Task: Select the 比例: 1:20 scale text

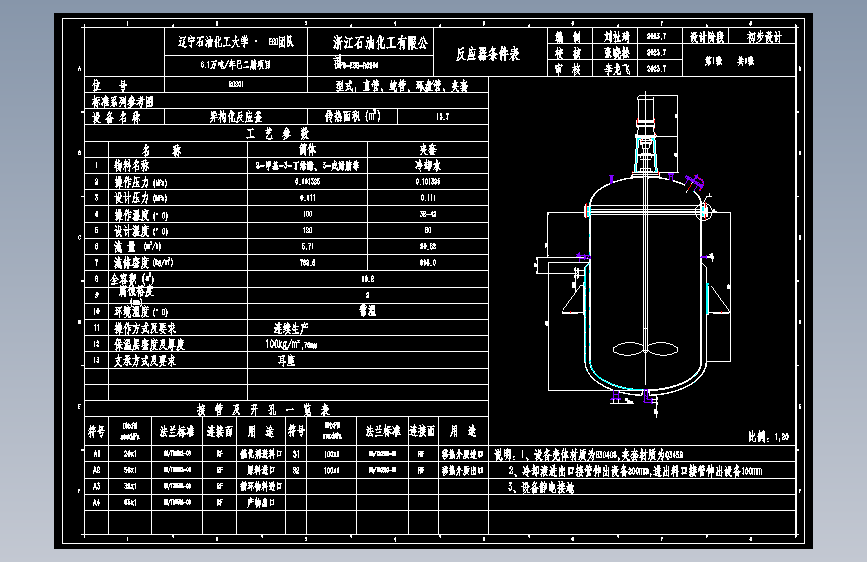Action: [x=769, y=437]
